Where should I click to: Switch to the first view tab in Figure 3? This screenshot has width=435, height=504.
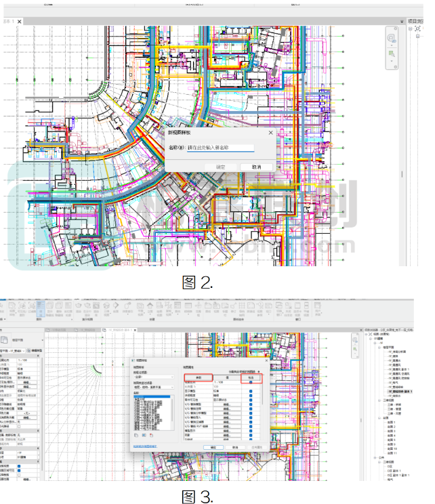(x=57, y=330)
